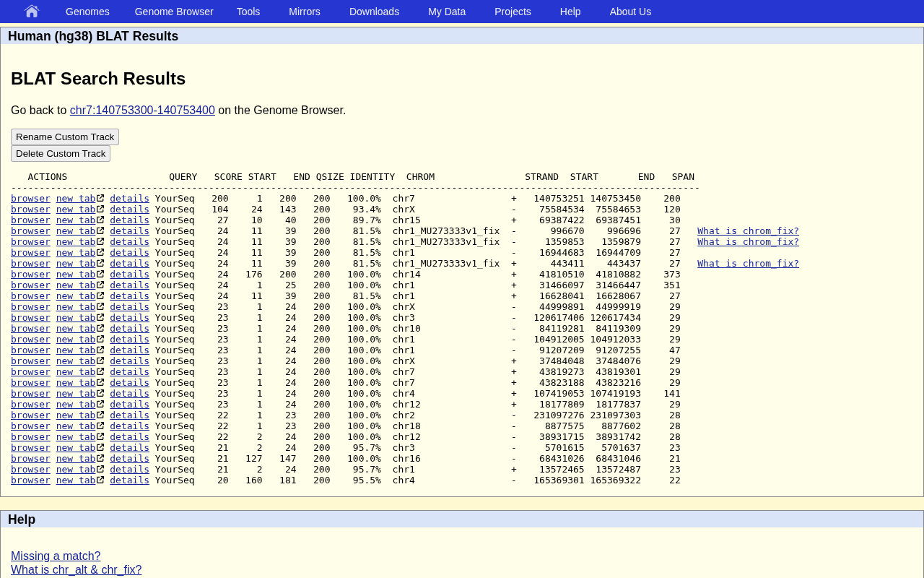The height and width of the screenshot is (578, 924).
Task: Open the About Us menu
Action: tap(630, 12)
